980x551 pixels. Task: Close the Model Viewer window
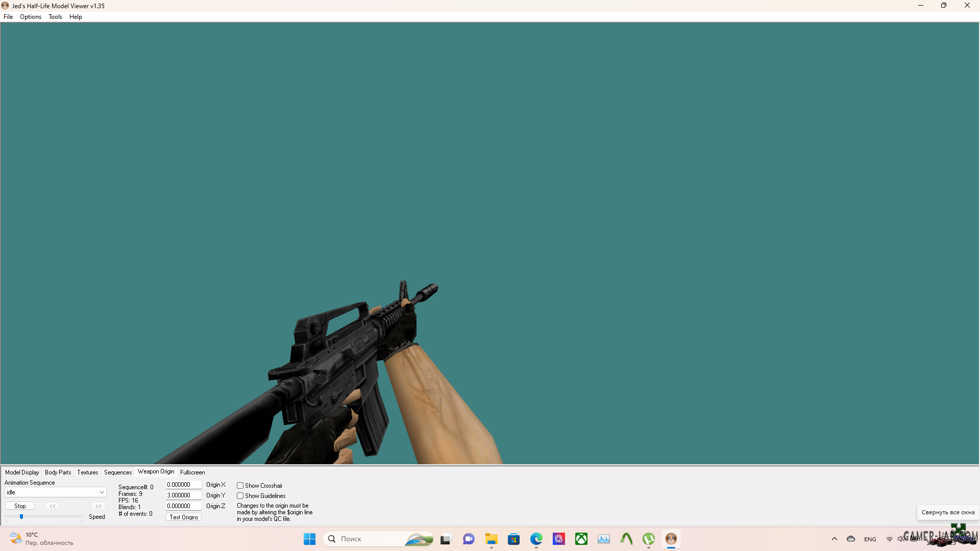[967, 6]
